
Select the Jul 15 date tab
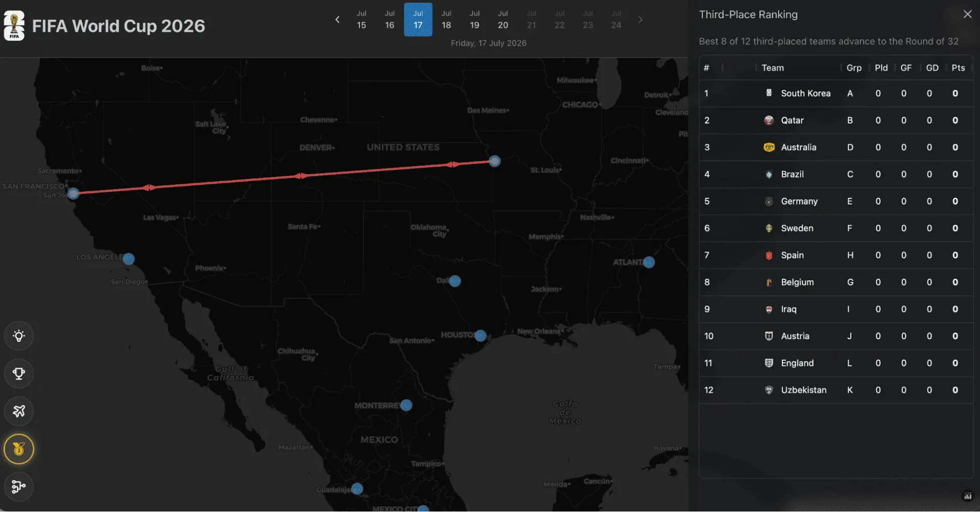pyautogui.click(x=361, y=19)
